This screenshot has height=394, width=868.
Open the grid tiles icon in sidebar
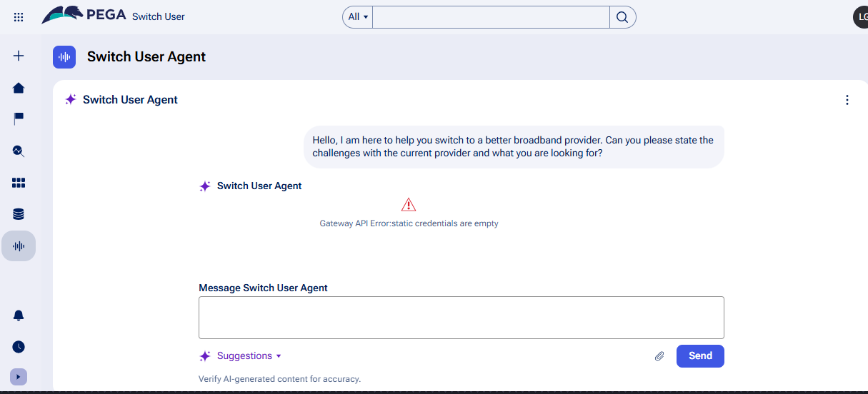(19, 183)
